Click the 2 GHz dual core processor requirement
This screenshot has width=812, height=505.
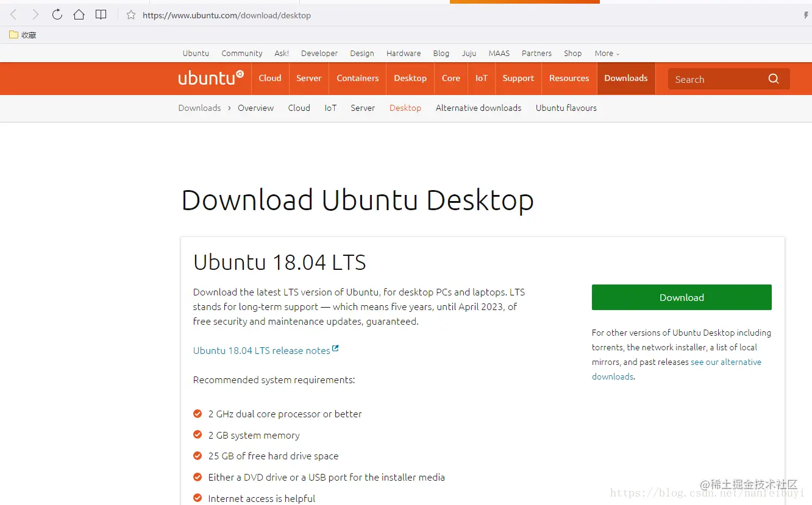point(285,414)
